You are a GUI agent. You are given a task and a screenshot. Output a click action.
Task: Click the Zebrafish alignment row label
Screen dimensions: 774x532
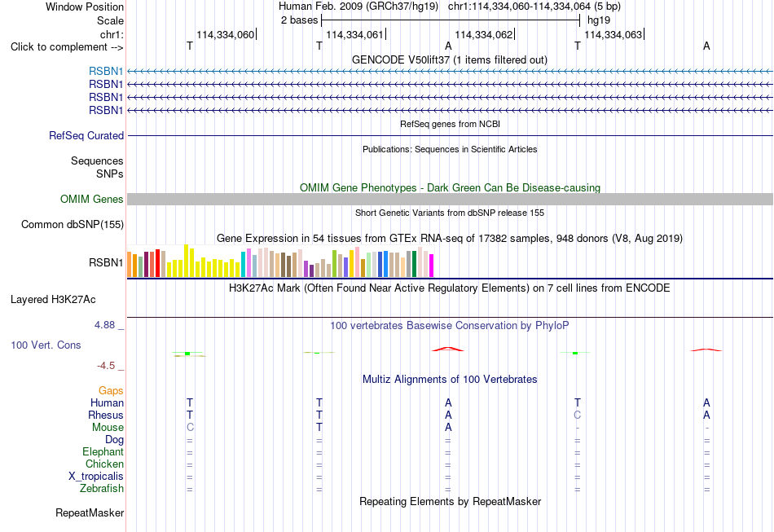[x=102, y=489]
